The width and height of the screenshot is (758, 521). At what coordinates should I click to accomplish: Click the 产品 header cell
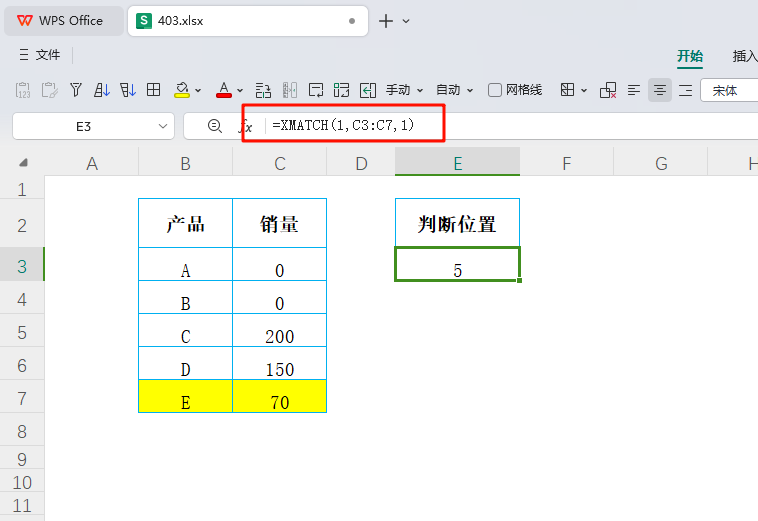point(186,223)
